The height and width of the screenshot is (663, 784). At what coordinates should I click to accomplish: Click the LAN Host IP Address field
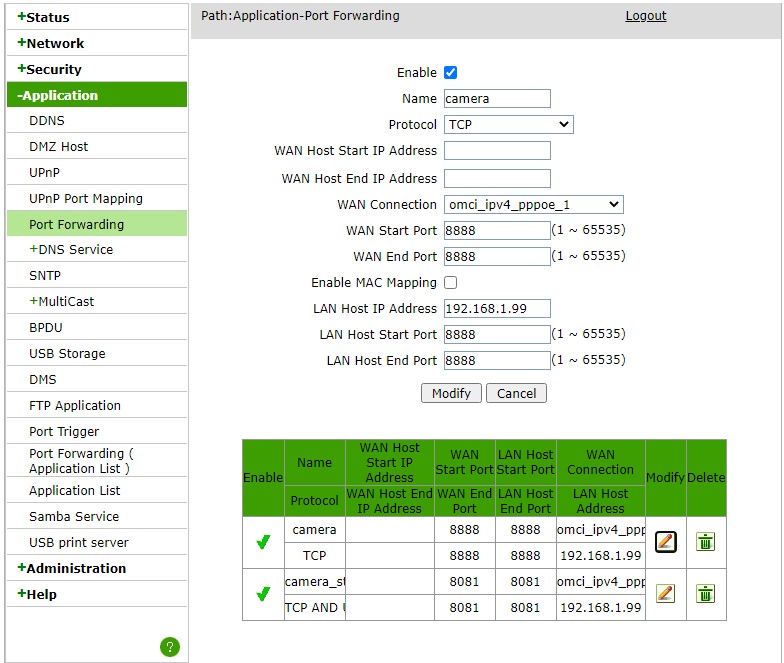point(498,308)
